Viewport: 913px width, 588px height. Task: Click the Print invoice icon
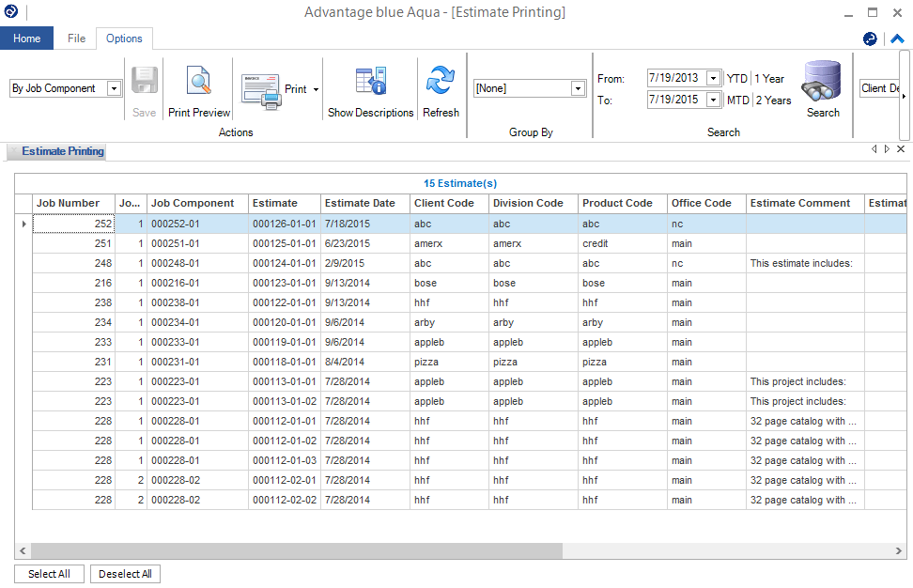[261, 91]
